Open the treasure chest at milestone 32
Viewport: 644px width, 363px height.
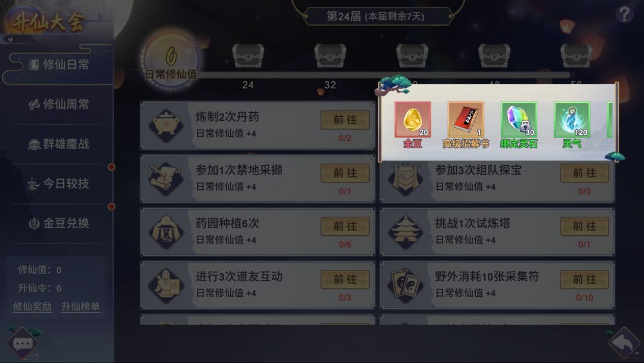pyautogui.click(x=330, y=56)
